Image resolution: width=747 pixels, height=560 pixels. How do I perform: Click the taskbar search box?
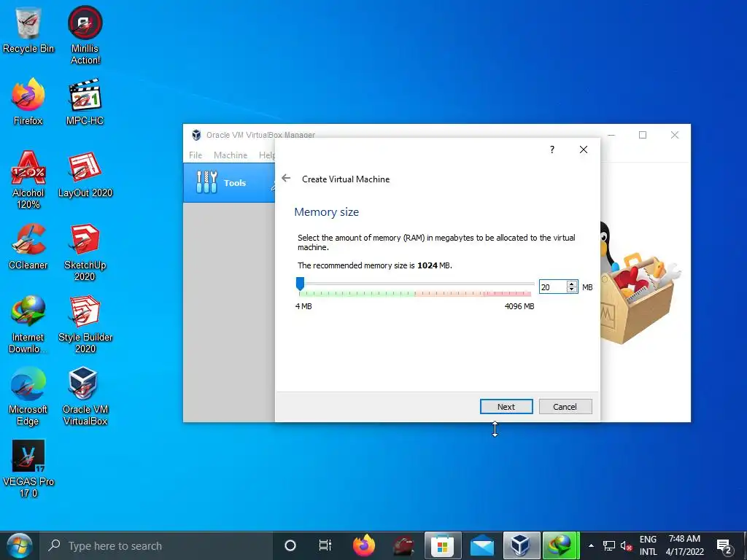(x=155, y=545)
